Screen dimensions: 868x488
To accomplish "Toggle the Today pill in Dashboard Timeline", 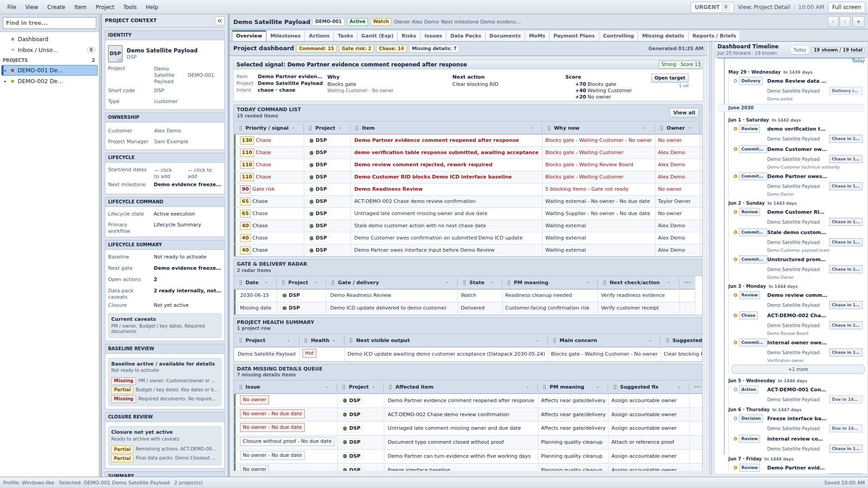I will click(x=799, y=50).
